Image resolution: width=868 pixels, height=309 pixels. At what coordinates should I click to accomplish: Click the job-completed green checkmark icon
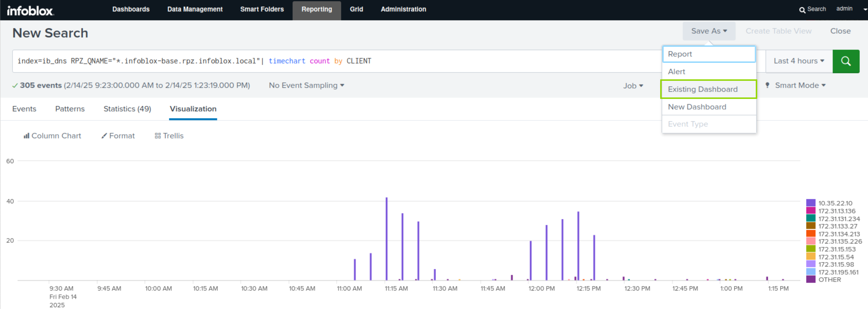[x=15, y=86]
